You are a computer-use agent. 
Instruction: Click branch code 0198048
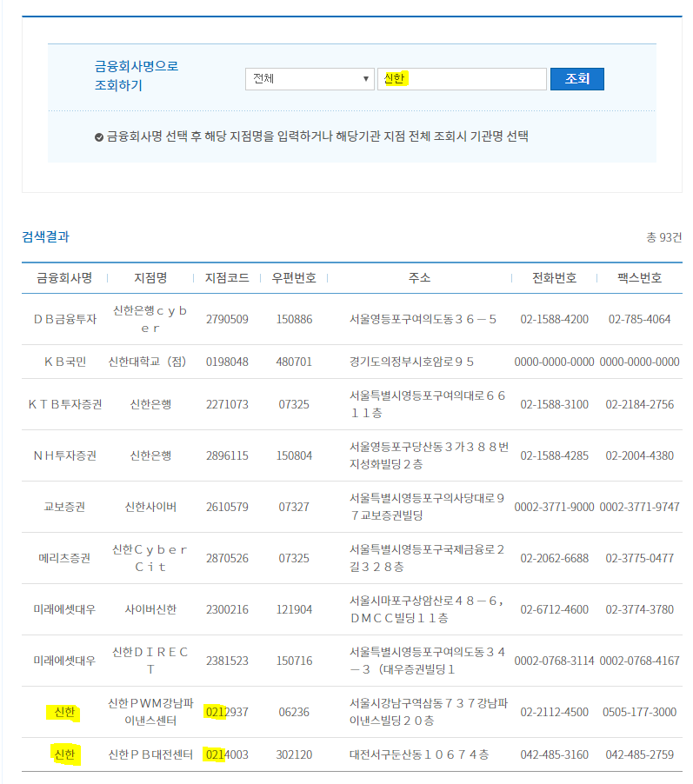pyautogui.click(x=227, y=362)
